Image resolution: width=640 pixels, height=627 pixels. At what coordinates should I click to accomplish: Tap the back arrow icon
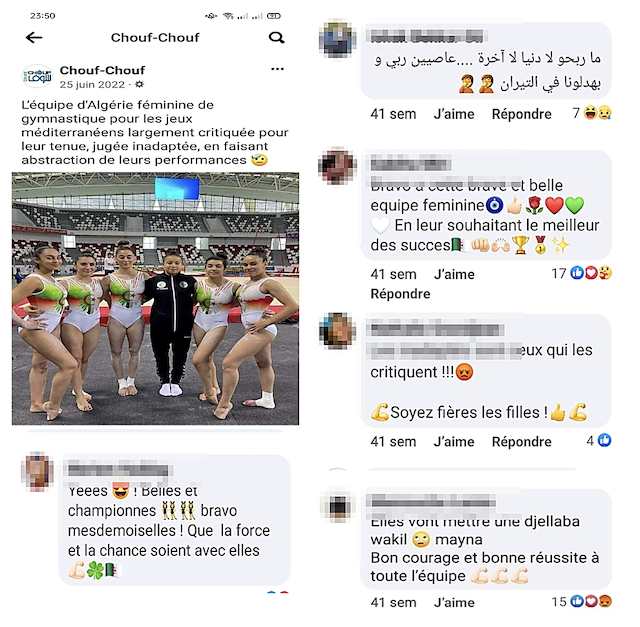click(34, 38)
